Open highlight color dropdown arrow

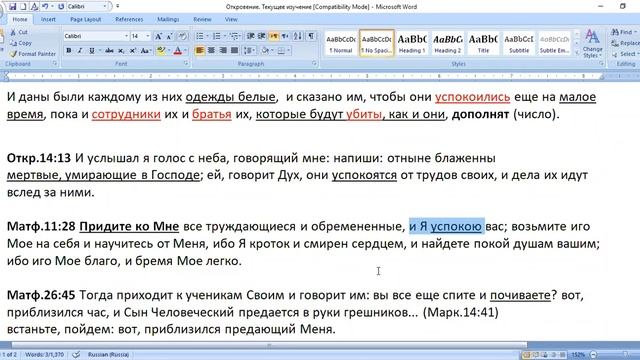[x=169, y=51]
